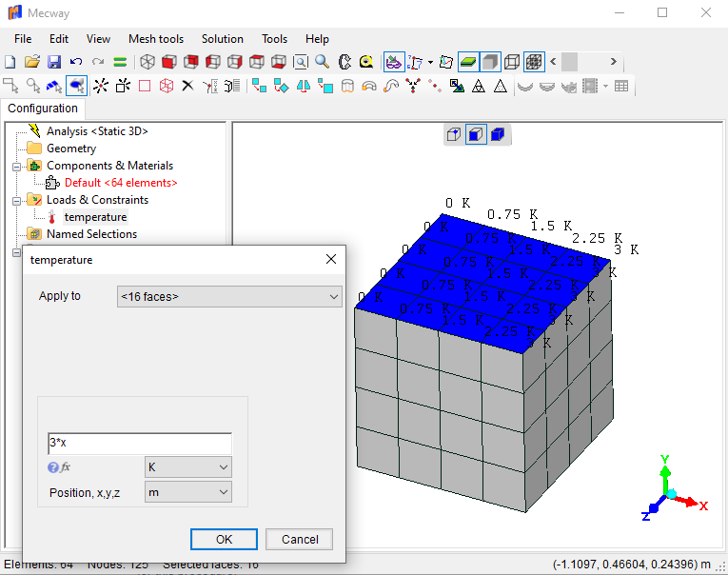Activate the rotate view tool
Image resolution: width=728 pixels, height=575 pixels.
point(344,62)
